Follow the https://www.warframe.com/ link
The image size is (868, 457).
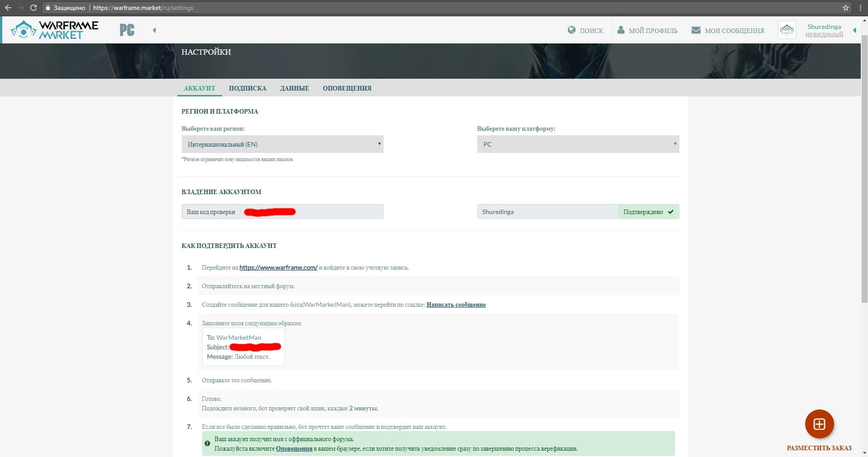click(x=279, y=267)
